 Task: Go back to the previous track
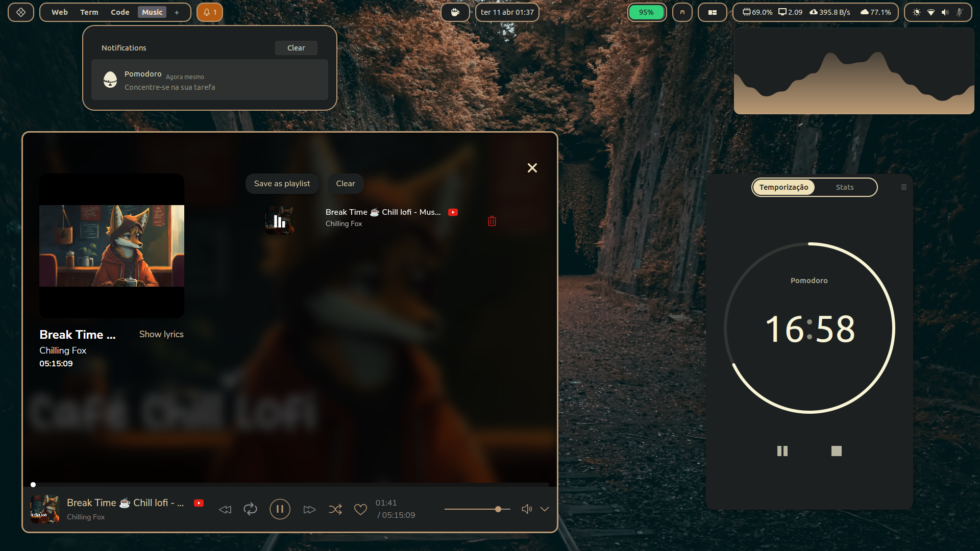coord(225,510)
